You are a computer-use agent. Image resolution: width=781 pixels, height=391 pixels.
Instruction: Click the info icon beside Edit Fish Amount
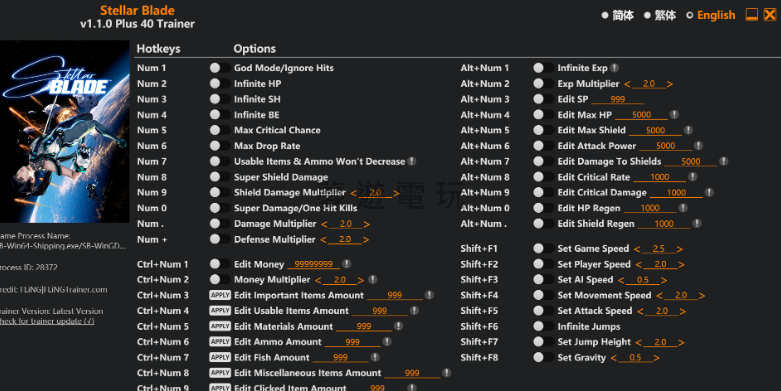click(375, 357)
